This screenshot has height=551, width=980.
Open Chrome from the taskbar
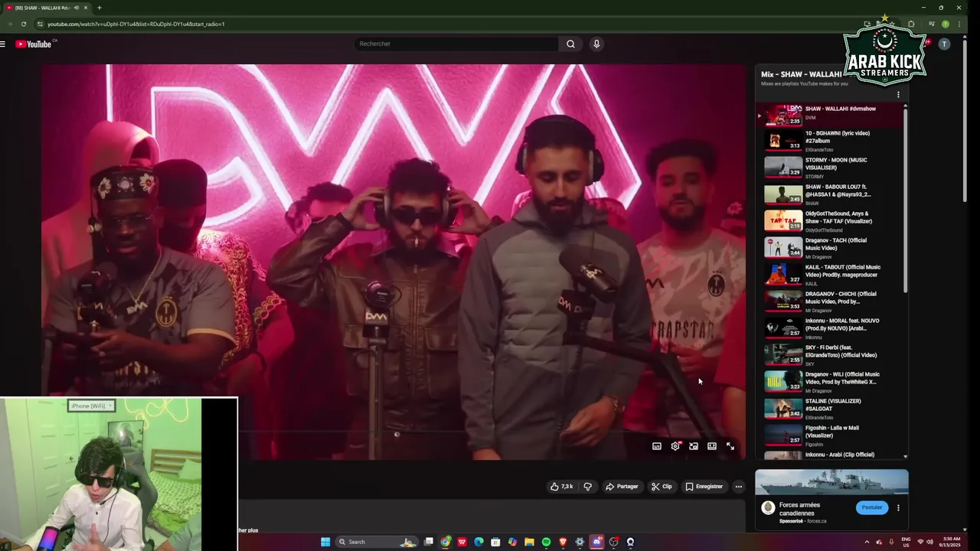pyautogui.click(x=446, y=542)
